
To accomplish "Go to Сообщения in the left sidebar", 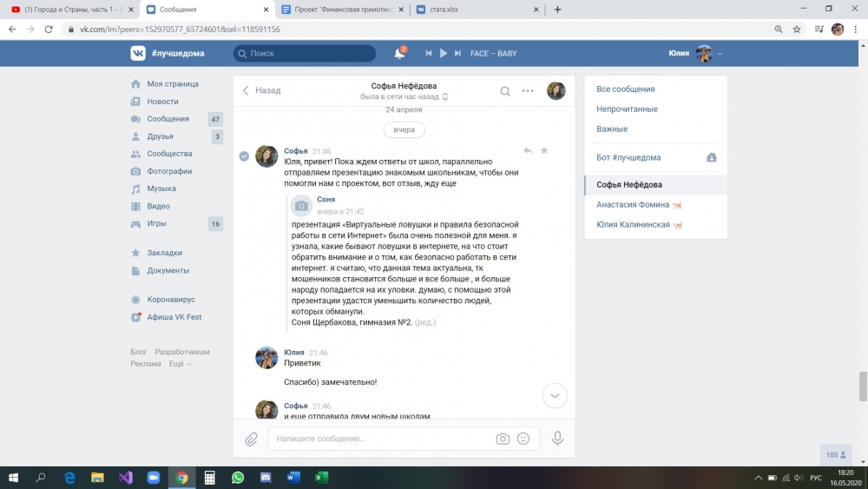I will [x=168, y=118].
